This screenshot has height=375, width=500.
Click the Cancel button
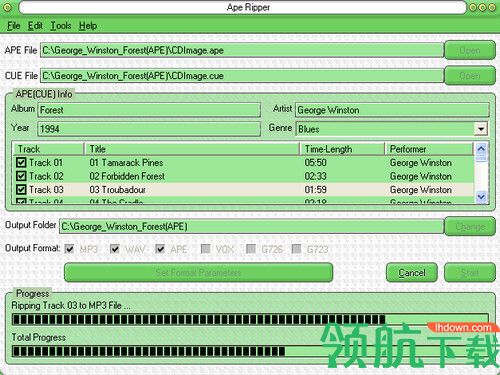click(412, 273)
